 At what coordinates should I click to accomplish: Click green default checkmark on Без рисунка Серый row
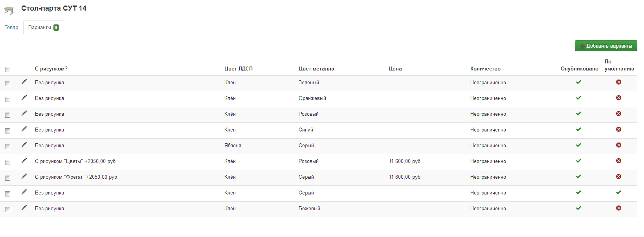point(618,193)
